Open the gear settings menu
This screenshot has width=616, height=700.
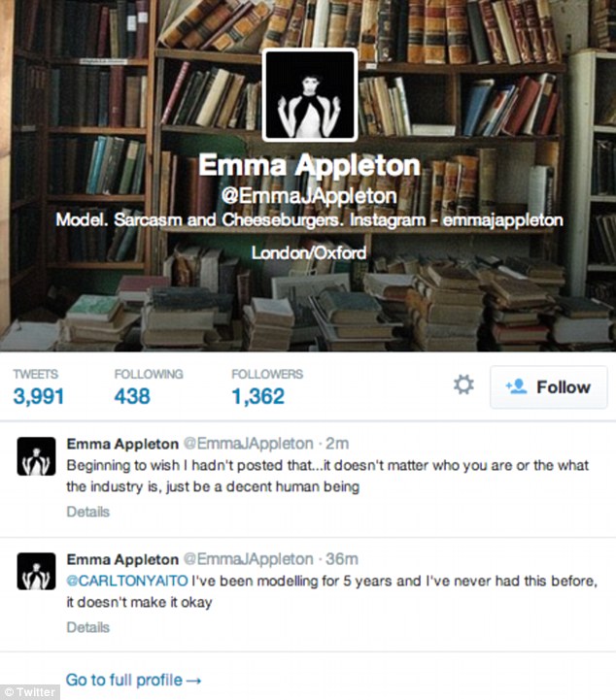pyautogui.click(x=463, y=384)
